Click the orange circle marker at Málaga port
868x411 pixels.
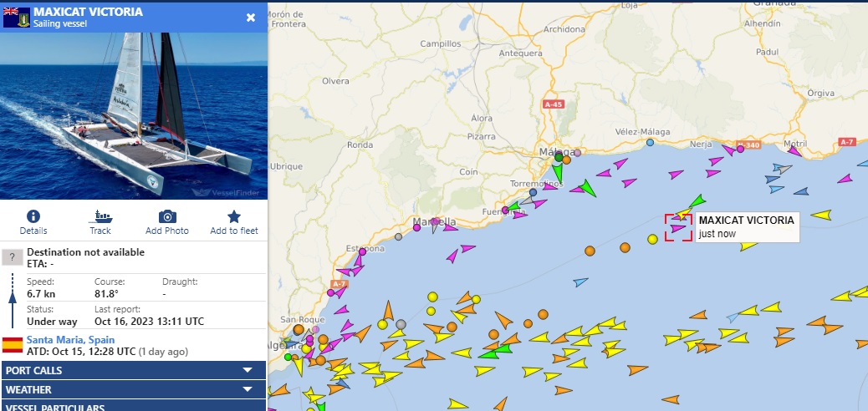(x=566, y=160)
